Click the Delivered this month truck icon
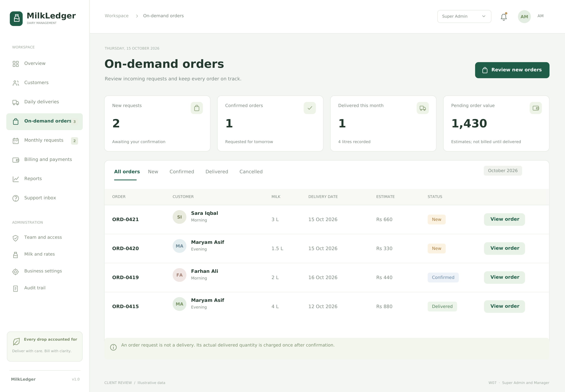The image size is (565, 392). click(423, 108)
